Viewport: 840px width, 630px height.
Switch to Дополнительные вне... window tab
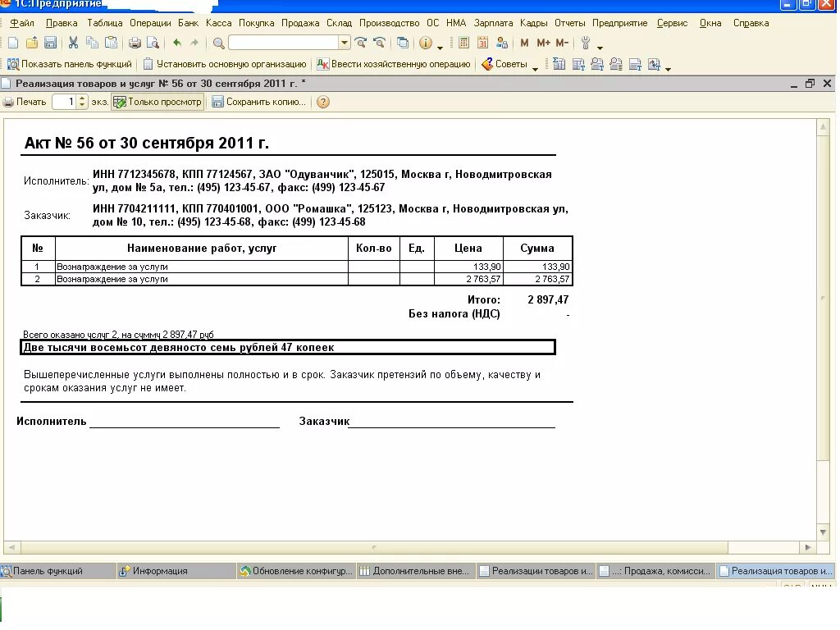(416, 571)
